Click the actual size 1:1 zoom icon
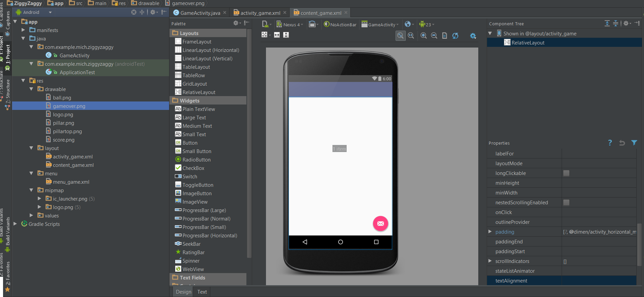Image resolution: width=644 pixels, height=297 pixels. tap(411, 36)
